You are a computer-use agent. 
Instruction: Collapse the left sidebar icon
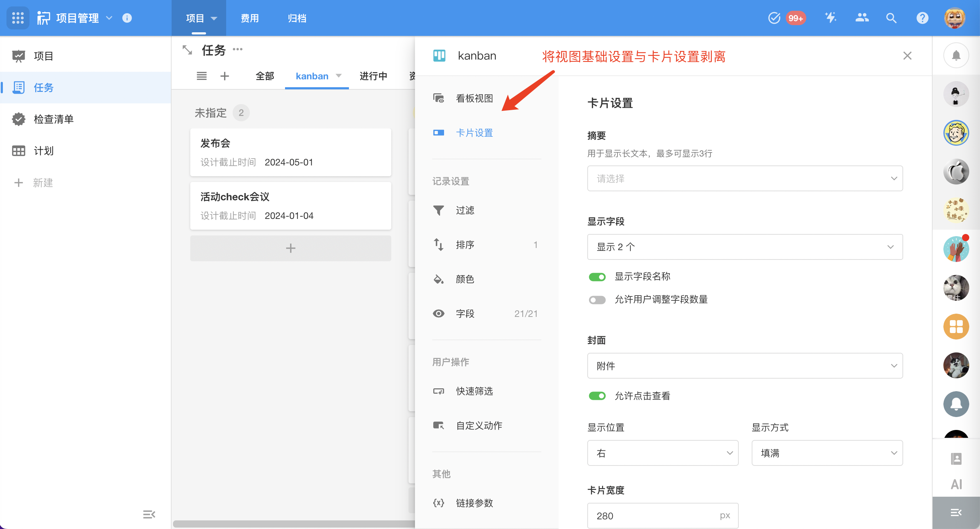point(149,514)
